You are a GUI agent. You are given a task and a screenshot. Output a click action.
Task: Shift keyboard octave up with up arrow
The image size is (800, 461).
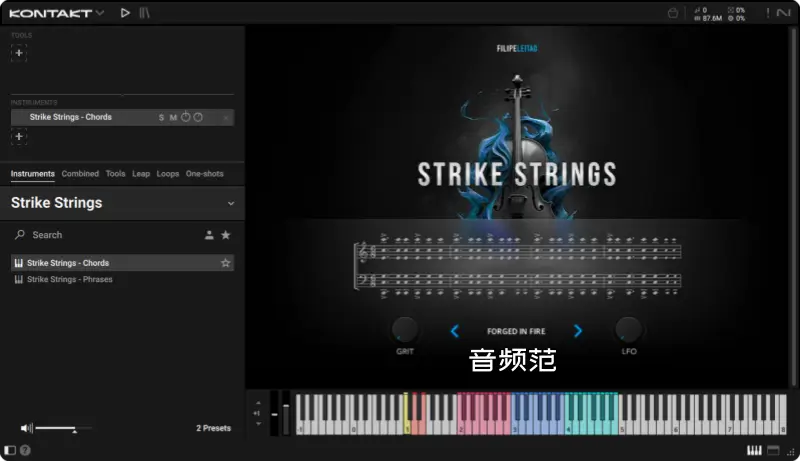[258, 403]
